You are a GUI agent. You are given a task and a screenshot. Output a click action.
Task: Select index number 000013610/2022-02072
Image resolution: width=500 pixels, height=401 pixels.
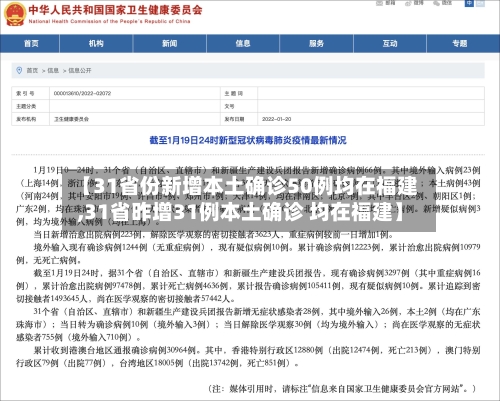pos(82,93)
